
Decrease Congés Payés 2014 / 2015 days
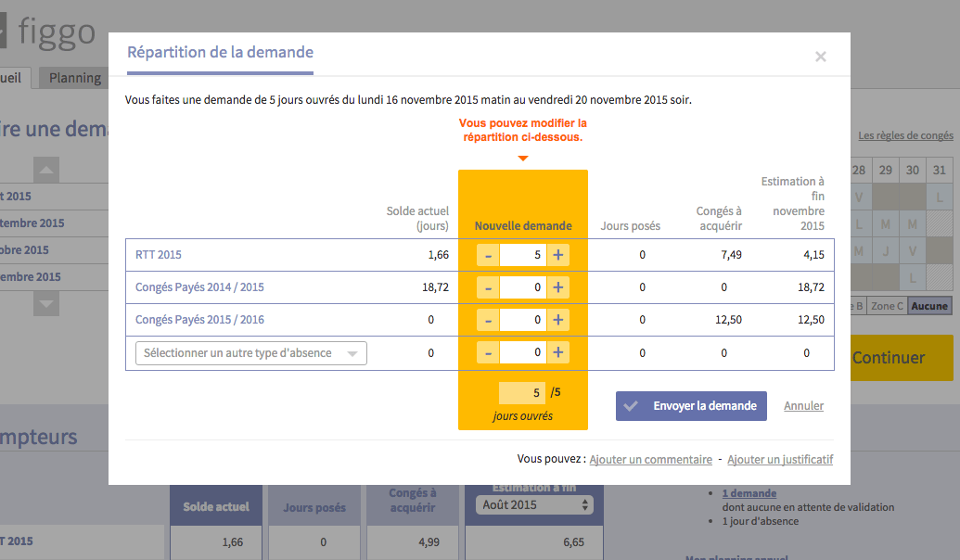[488, 287]
